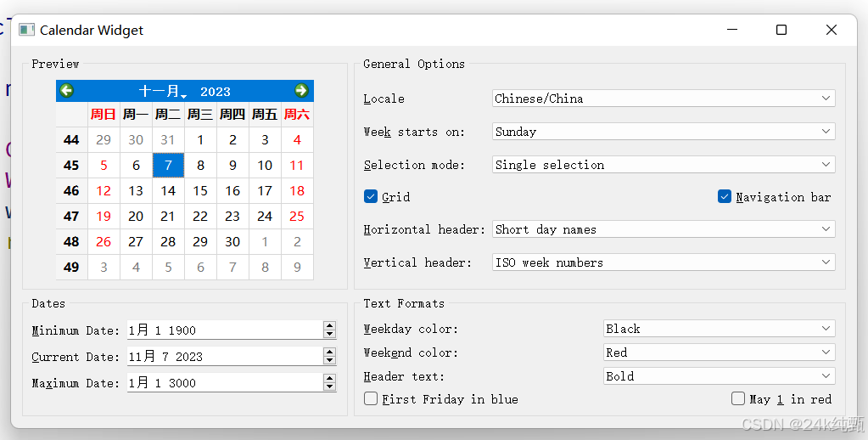Select November 25 shown in red

tap(297, 216)
